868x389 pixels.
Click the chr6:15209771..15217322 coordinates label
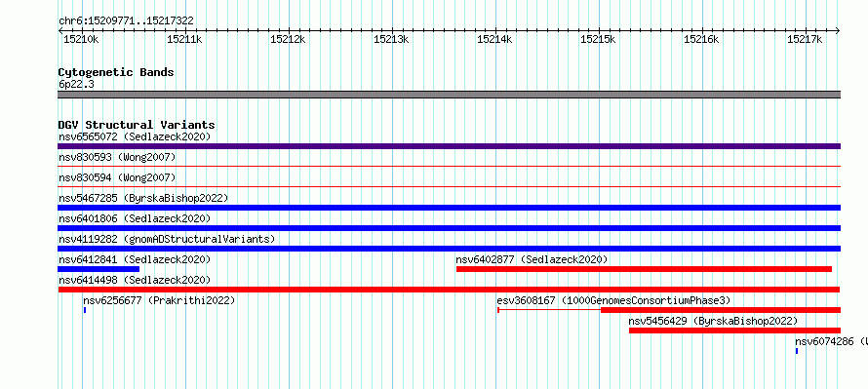126,21
